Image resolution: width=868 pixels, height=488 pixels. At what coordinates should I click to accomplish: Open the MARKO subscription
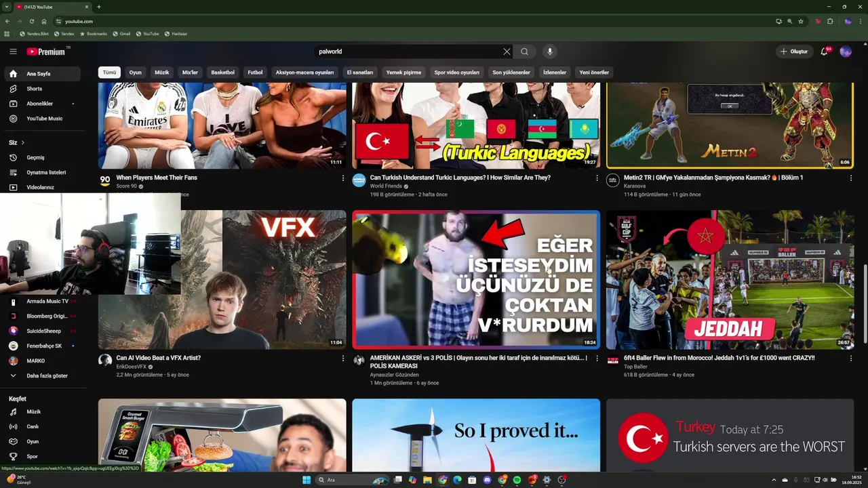pyautogui.click(x=43, y=361)
